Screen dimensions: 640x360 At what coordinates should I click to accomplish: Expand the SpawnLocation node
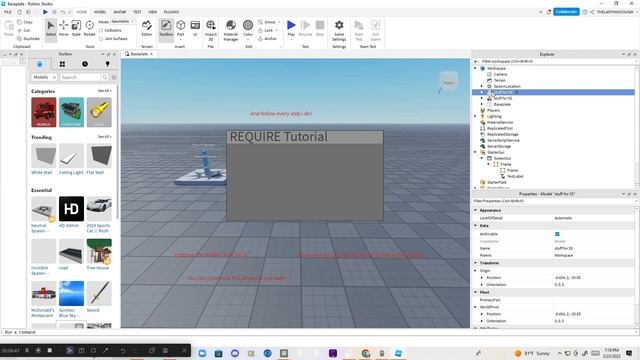click(482, 86)
